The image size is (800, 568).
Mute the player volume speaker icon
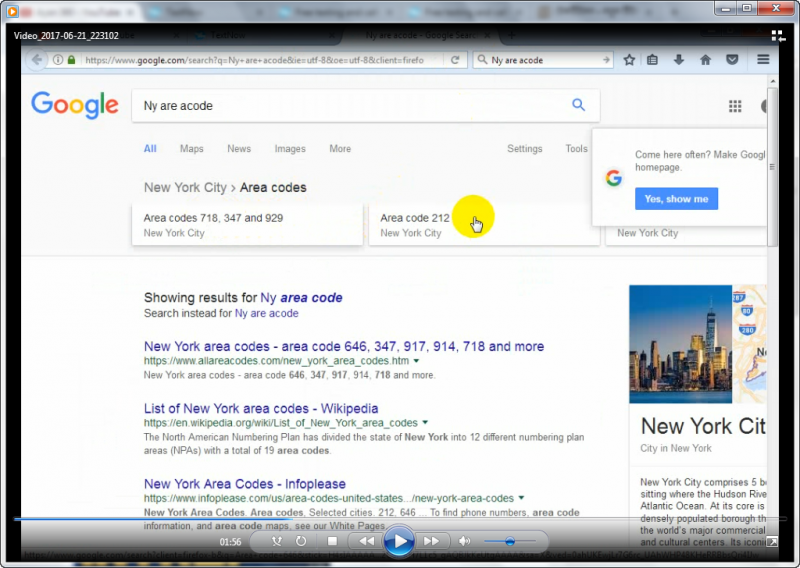[x=464, y=541]
